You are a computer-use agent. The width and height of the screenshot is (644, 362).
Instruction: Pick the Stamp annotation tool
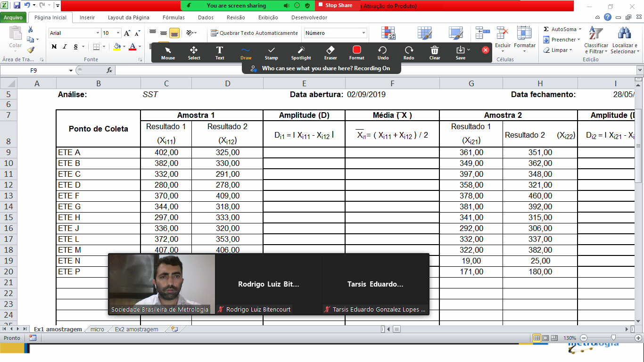point(272,53)
